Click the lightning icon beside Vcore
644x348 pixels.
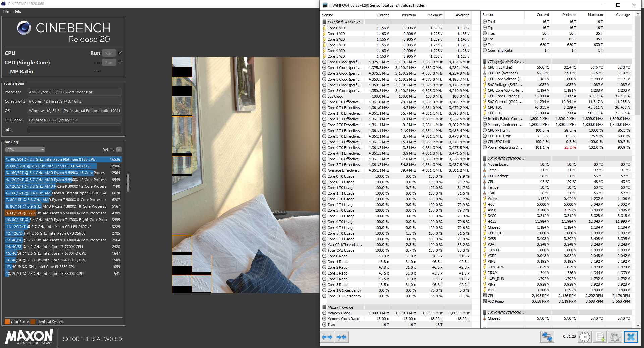click(485, 199)
